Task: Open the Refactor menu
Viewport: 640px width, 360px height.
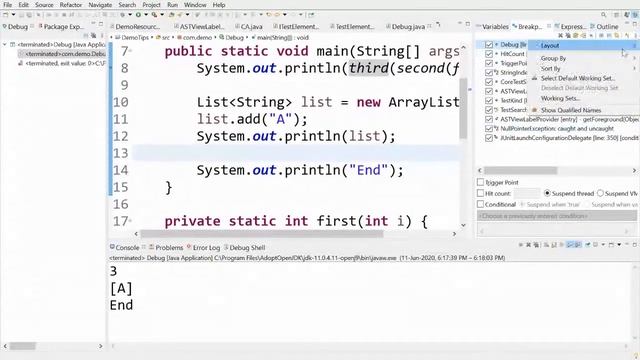Action: pyautogui.click(x=71, y=5)
